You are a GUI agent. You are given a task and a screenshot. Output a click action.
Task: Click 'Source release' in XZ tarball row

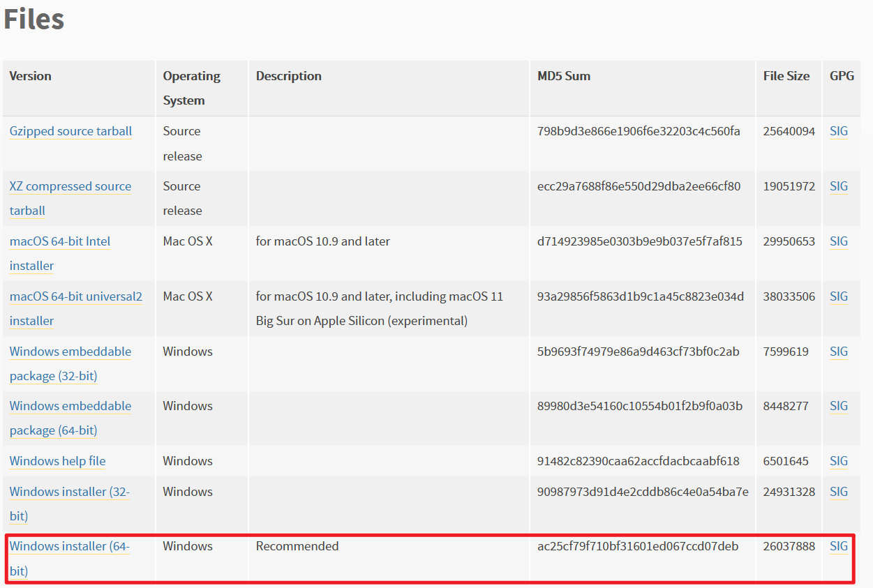pos(183,198)
